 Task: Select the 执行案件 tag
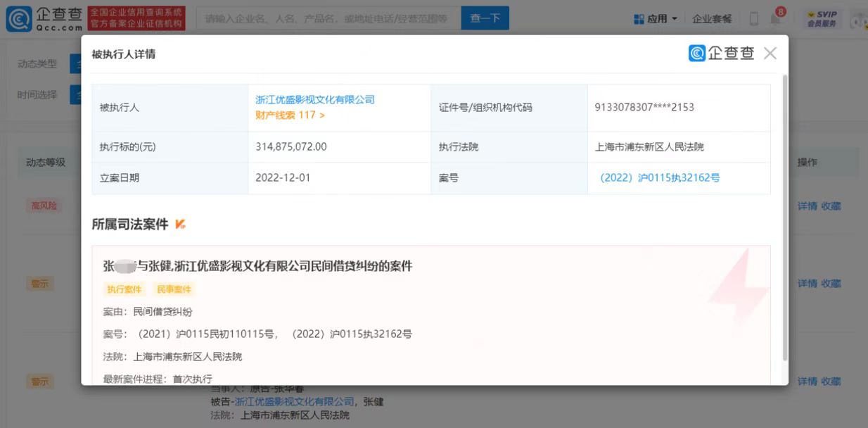pyautogui.click(x=125, y=289)
